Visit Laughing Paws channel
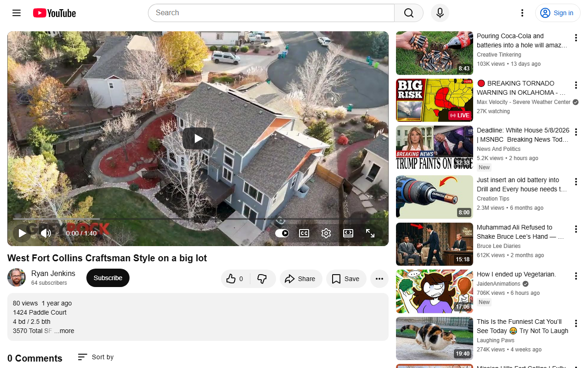This screenshot has width=588, height=368. (495, 340)
